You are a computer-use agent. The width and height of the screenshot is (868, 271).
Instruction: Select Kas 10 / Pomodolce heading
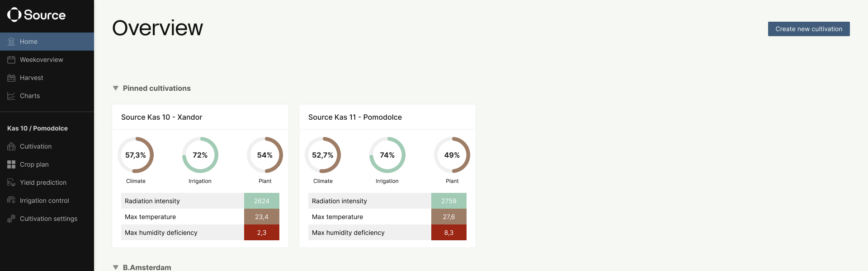(38, 128)
